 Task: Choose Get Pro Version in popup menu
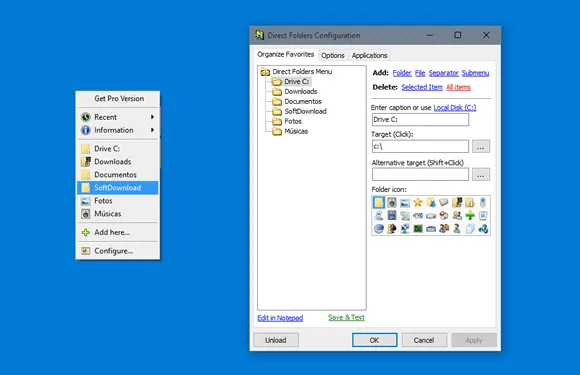[x=119, y=98]
